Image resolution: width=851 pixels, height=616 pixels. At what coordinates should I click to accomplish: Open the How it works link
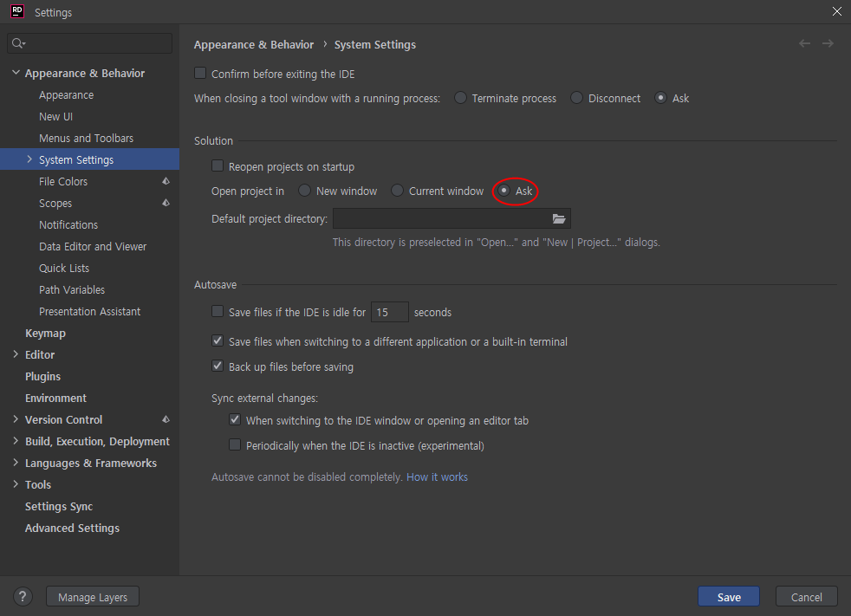[x=437, y=477]
